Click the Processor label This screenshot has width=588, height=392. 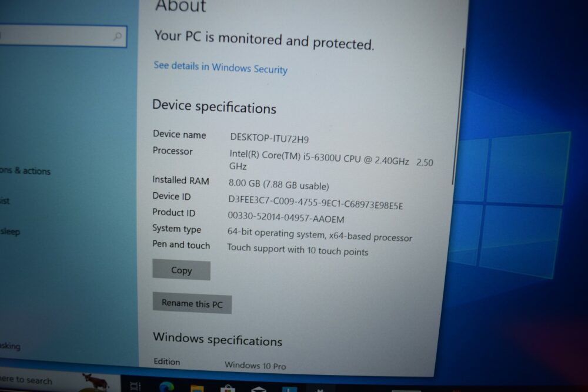pyautogui.click(x=172, y=150)
